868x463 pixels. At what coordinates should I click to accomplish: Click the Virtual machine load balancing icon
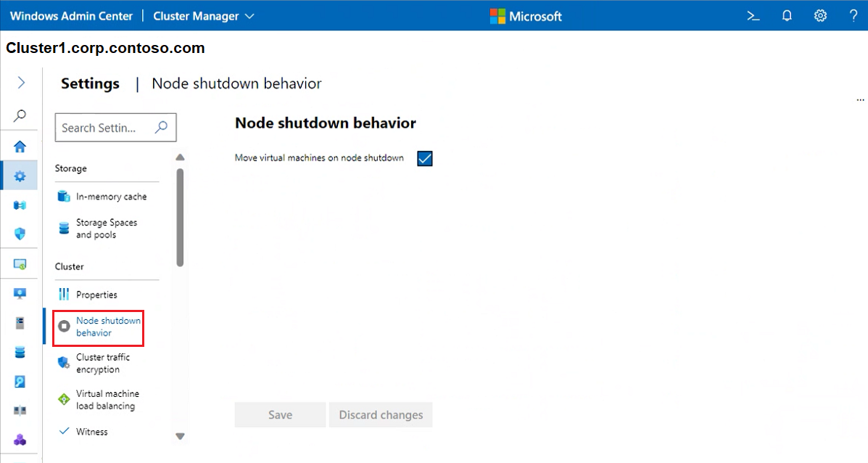tap(65, 398)
